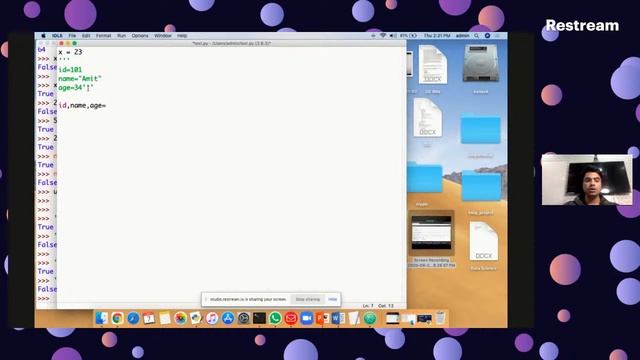Launch Google Chrome from the dock
The height and width of the screenshot is (360, 640).
click(x=118, y=318)
